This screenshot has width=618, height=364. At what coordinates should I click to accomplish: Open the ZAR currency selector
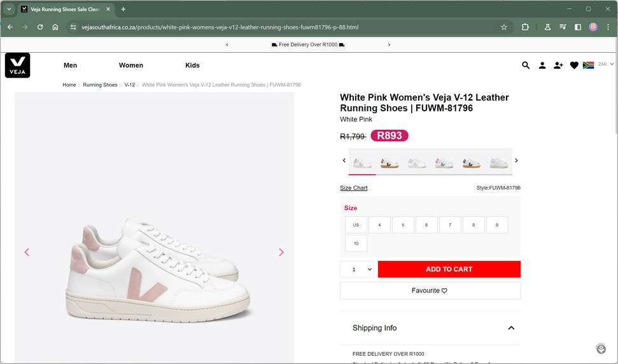[x=605, y=64]
